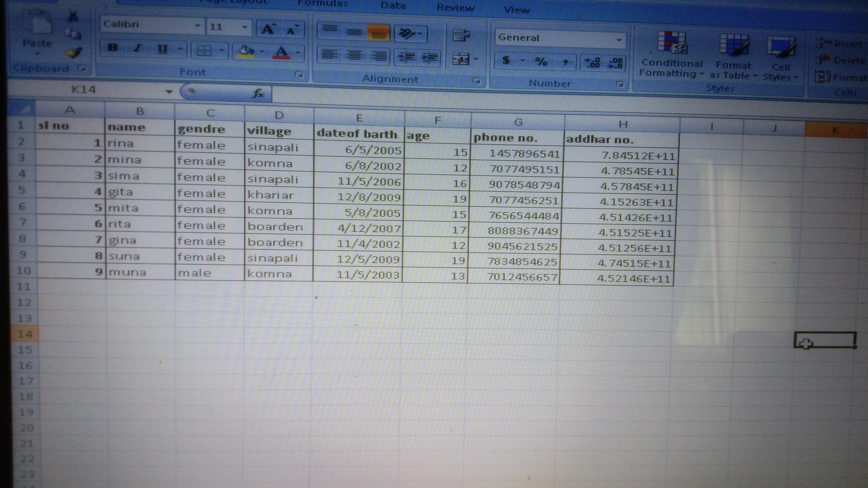Click the Wrap Text icon

pyautogui.click(x=461, y=35)
